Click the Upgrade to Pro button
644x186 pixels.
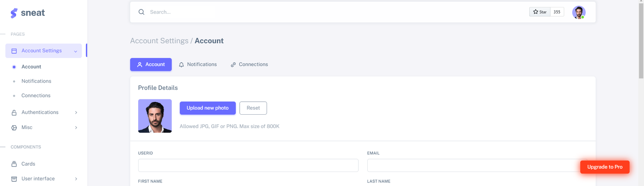point(605,167)
